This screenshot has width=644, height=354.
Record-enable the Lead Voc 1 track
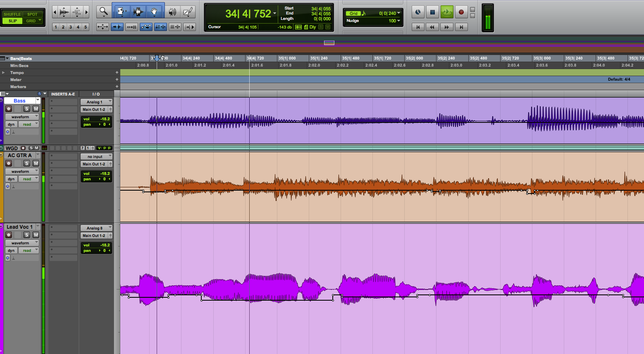click(9, 235)
